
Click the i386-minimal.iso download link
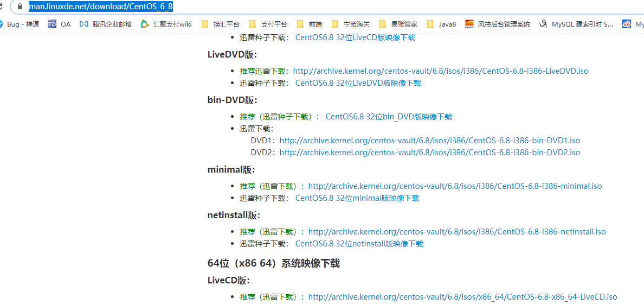455,186
